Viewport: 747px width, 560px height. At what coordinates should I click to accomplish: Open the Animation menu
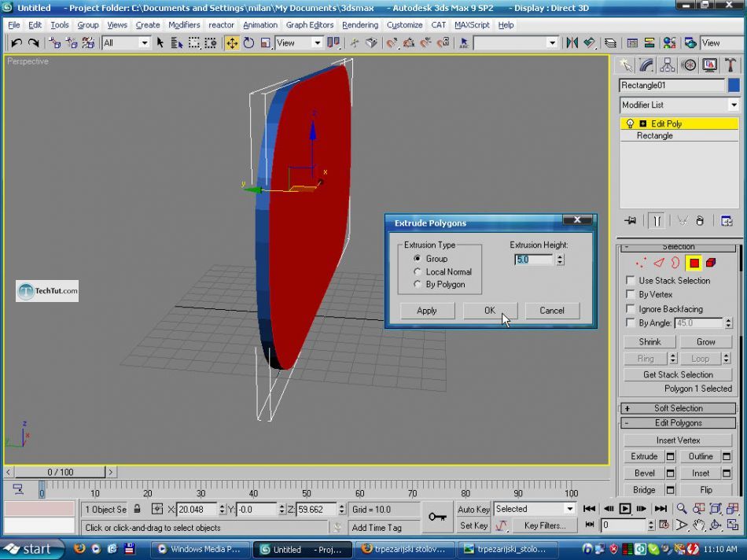click(260, 25)
